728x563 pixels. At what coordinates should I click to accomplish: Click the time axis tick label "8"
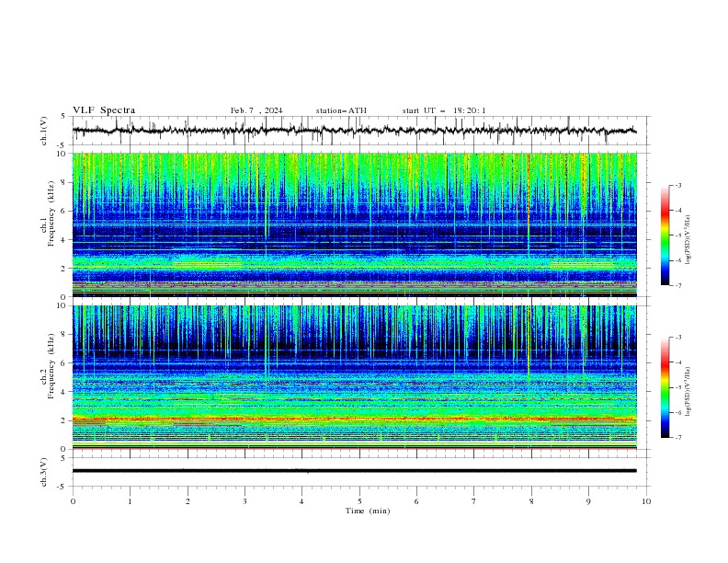tap(531, 501)
